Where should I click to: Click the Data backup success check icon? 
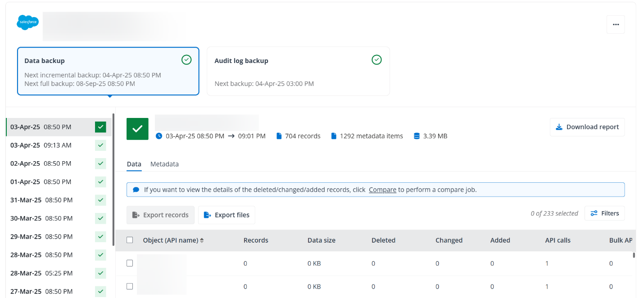[x=186, y=60]
